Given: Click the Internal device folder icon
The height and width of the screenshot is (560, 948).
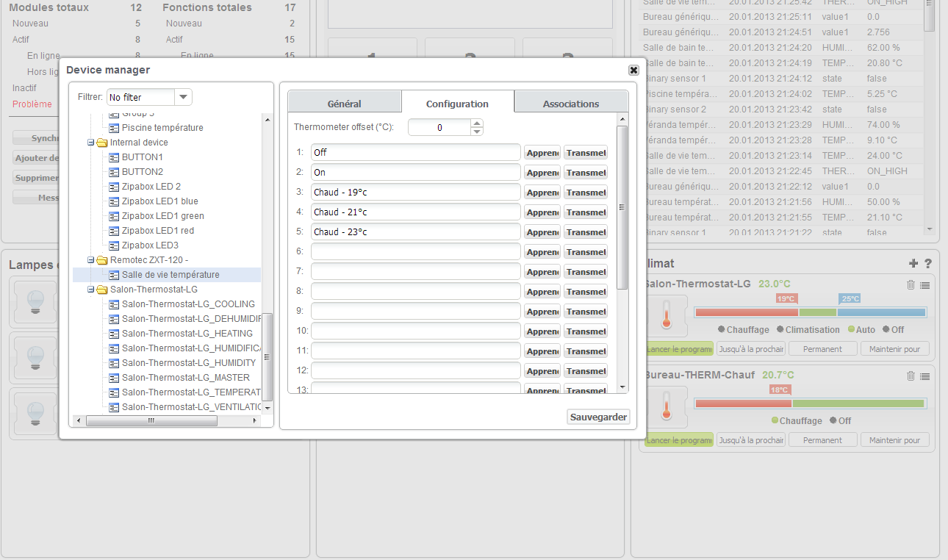Looking at the screenshot, I should [101, 143].
